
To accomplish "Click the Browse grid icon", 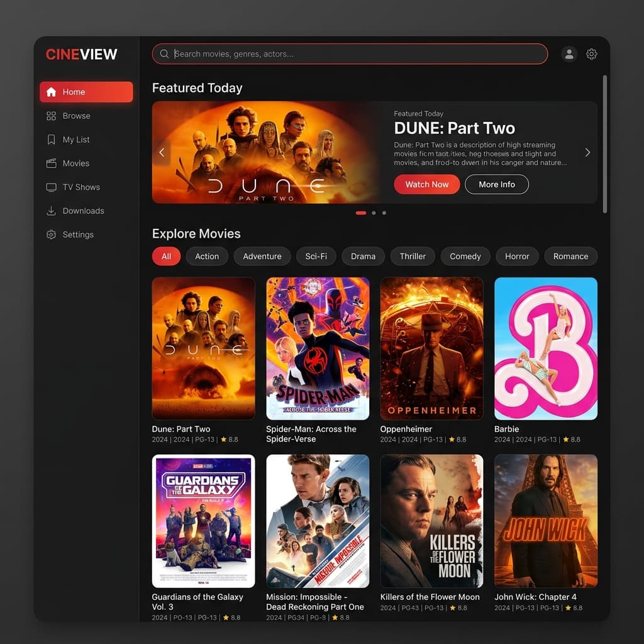I will click(x=51, y=116).
